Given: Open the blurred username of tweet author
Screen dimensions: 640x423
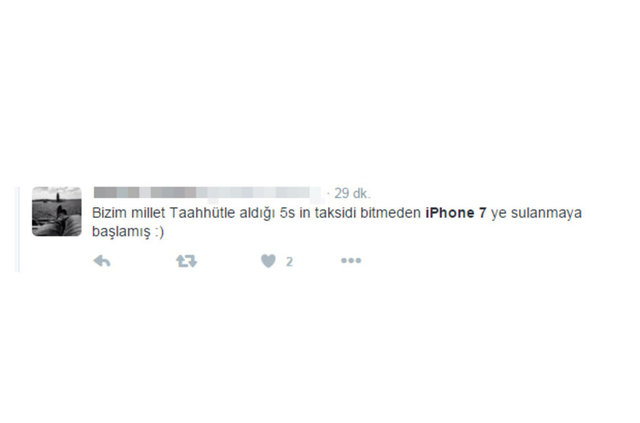Looking at the screenshot, I should click(207, 192).
